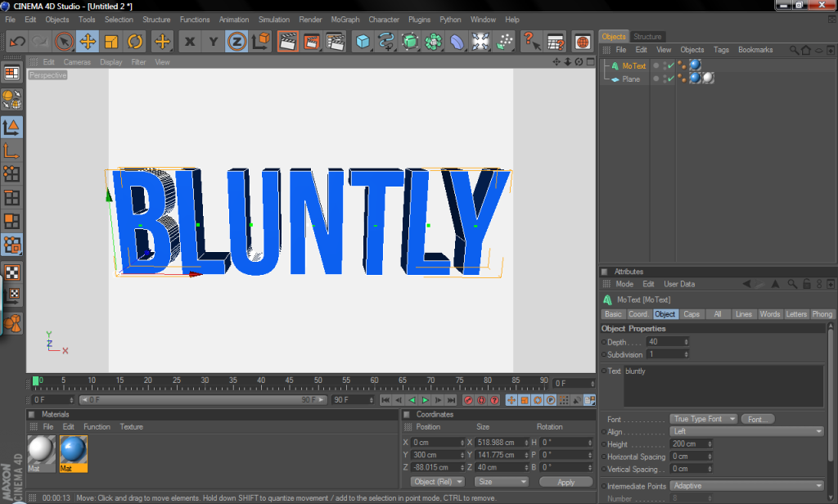Open the Edit Render Settings icon
Screen dimensions: 838x504
click(x=335, y=41)
